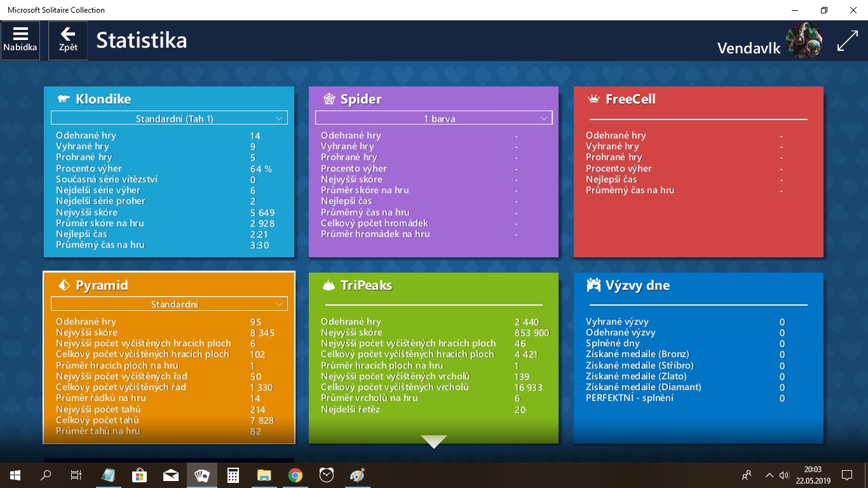Open the Pyramid Standardní mode dropdown
Screen dimensions: 868x488
pyautogui.click(x=169, y=304)
